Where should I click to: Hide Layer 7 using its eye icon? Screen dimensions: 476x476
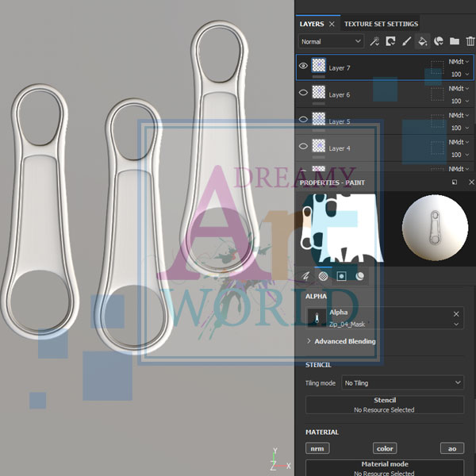click(x=303, y=67)
